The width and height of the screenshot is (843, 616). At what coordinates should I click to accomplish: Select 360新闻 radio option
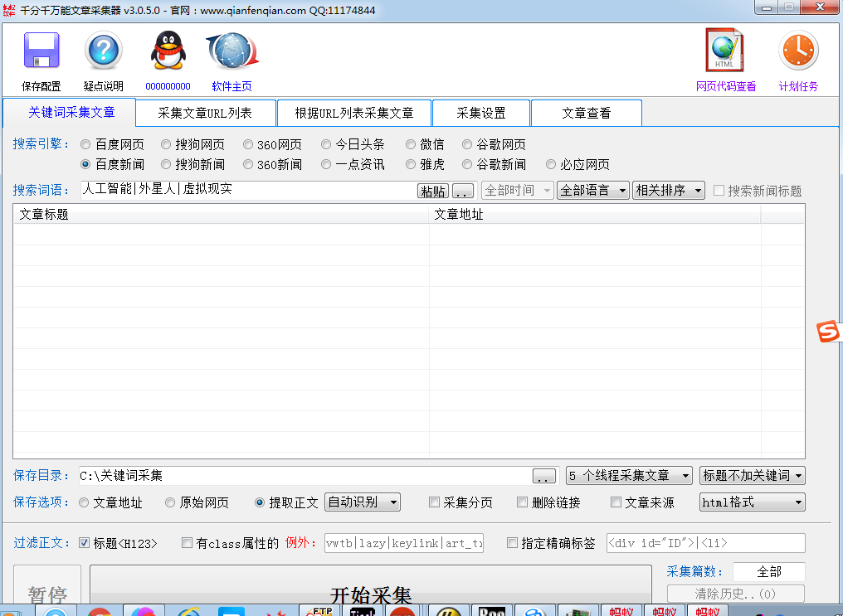(x=248, y=164)
